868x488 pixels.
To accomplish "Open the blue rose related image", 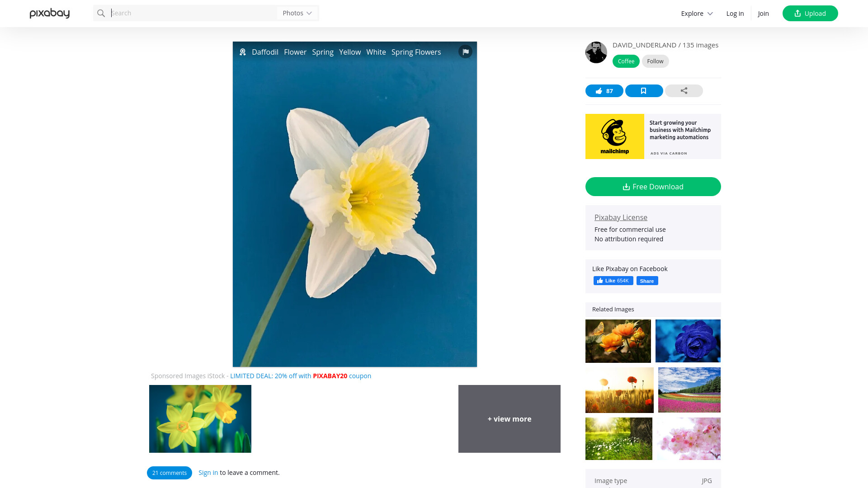I will (688, 341).
